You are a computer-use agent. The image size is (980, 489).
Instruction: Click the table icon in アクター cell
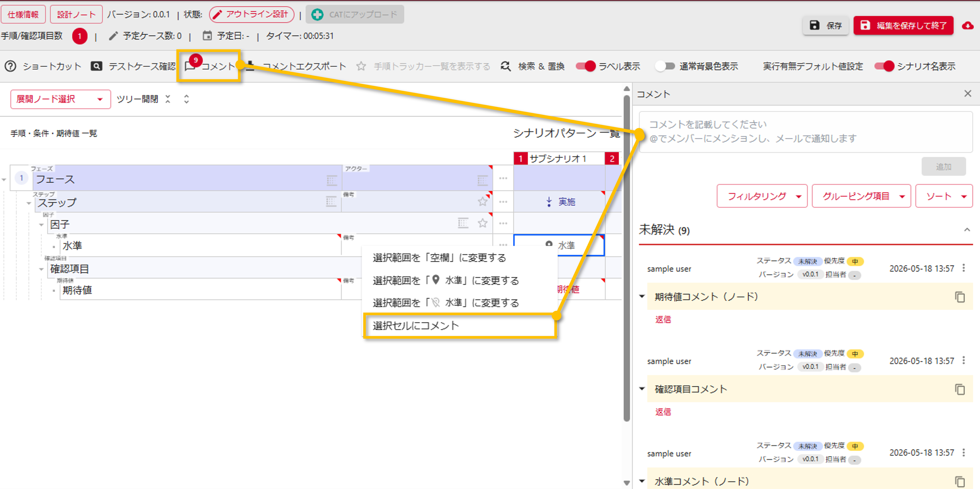tap(482, 180)
